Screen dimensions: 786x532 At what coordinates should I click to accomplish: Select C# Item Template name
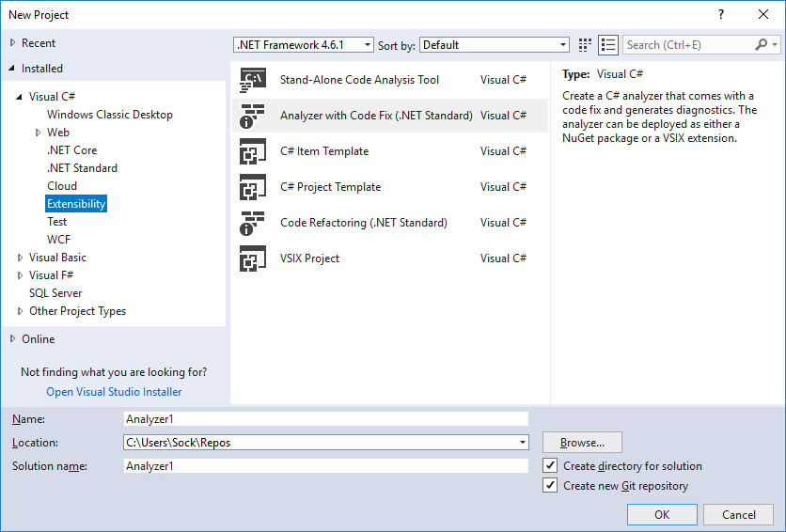pos(324,151)
